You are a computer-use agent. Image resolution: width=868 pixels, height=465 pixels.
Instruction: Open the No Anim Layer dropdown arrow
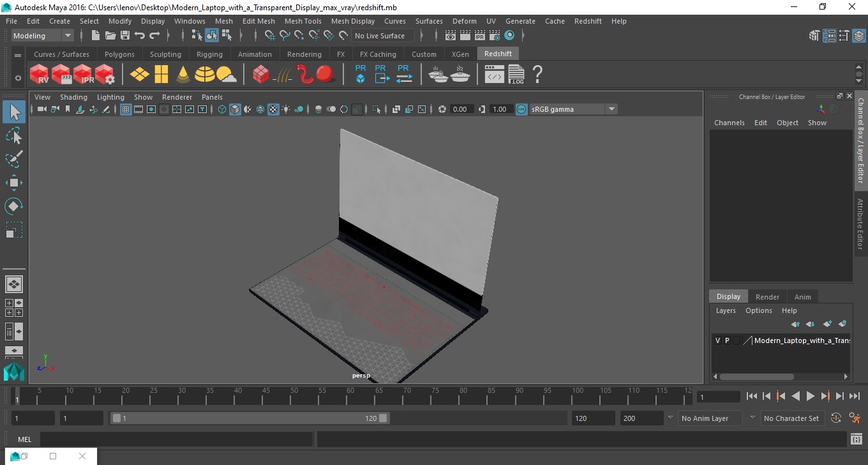click(670, 418)
